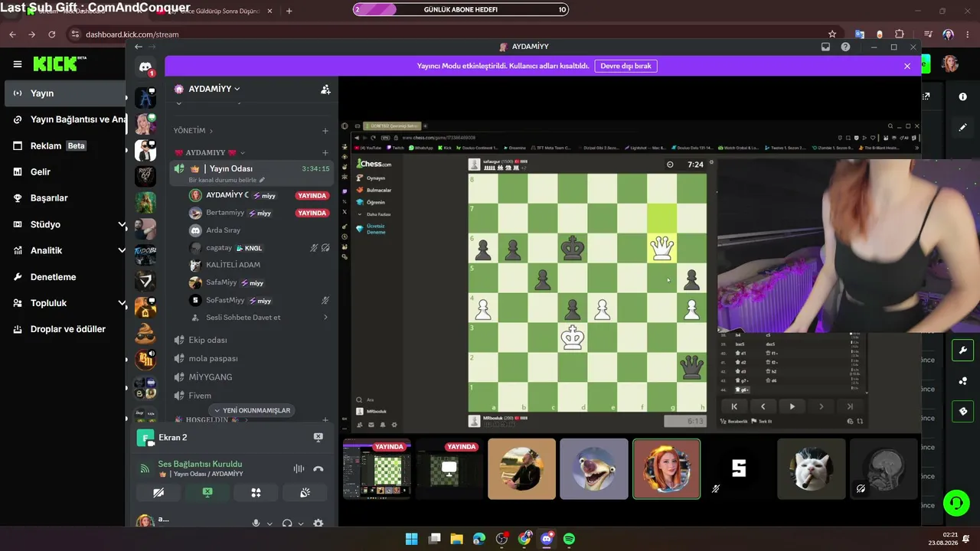This screenshot has height=551, width=980.
Task: Open Yayın page in Kick sidebar
Action: tap(64, 93)
